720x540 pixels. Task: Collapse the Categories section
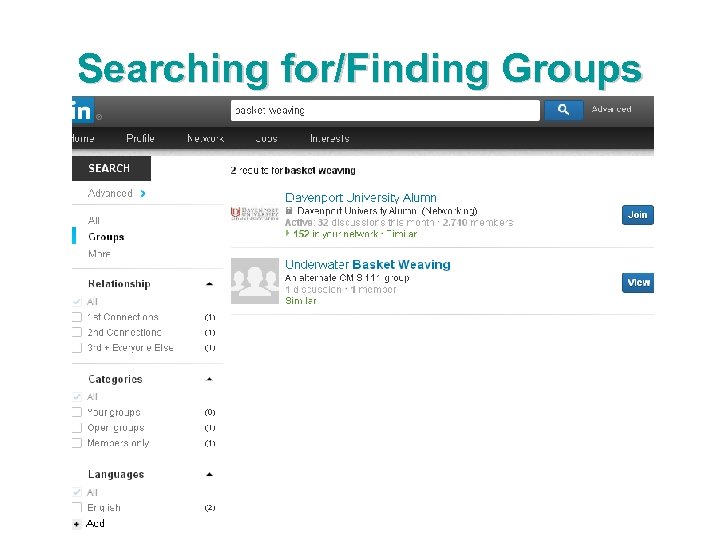click(x=209, y=379)
